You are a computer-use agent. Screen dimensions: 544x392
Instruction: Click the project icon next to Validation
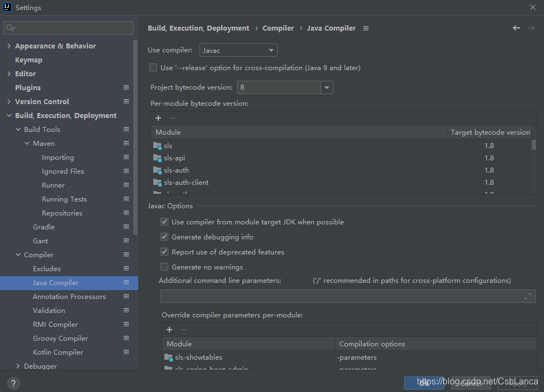(127, 310)
